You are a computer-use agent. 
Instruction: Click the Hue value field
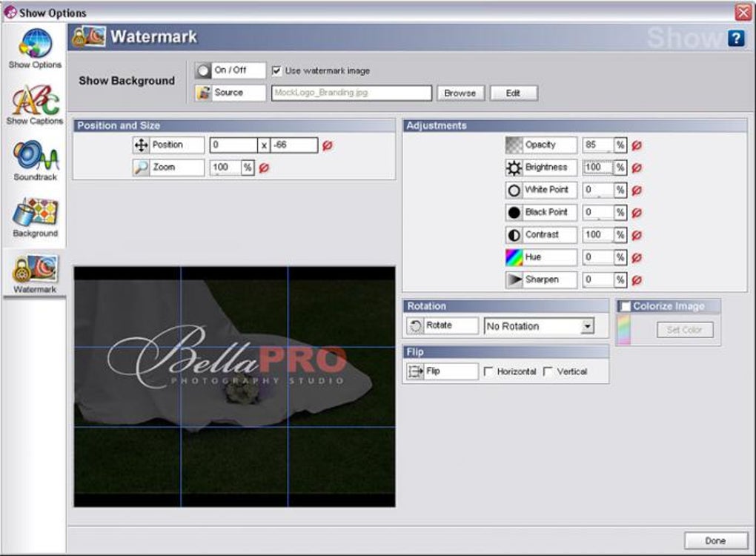click(598, 257)
